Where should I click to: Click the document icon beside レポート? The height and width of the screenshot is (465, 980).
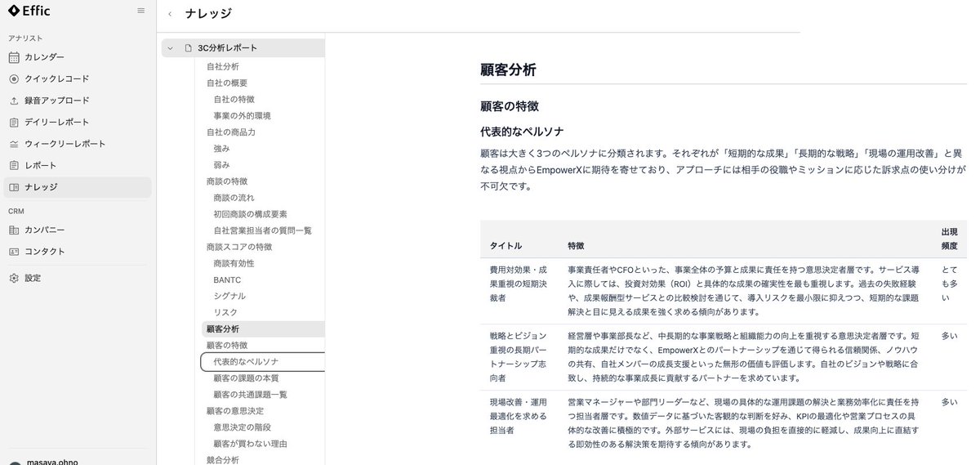14,165
